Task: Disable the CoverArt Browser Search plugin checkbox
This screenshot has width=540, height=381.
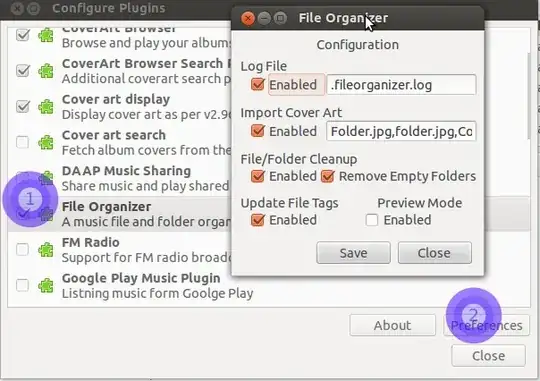Action: click(23, 71)
